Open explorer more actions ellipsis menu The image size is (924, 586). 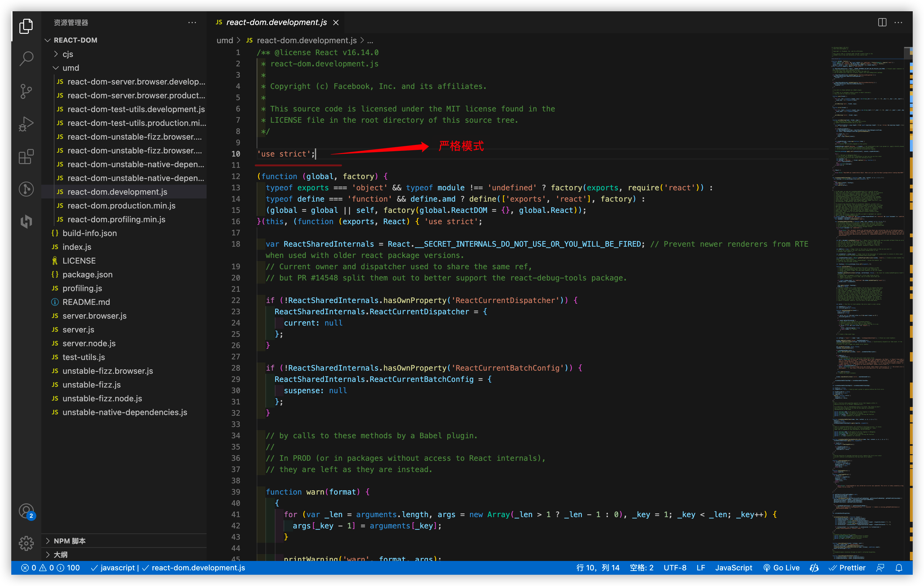click(x=192, y=22)
